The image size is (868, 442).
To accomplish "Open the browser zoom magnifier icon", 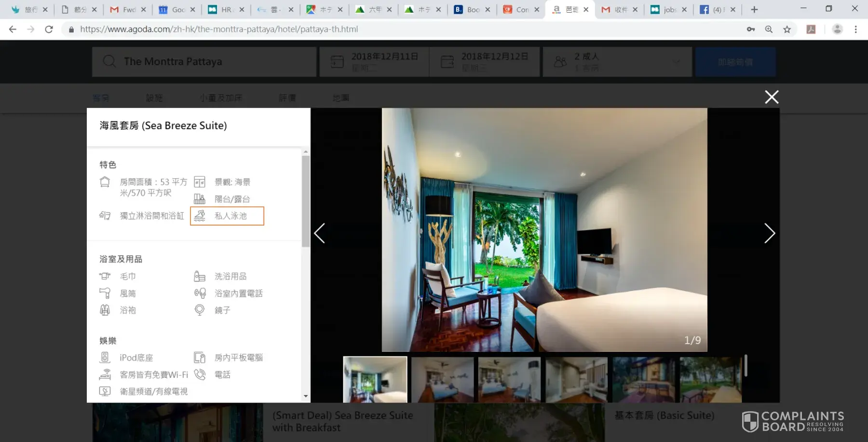I will click(x=769, y=29).
